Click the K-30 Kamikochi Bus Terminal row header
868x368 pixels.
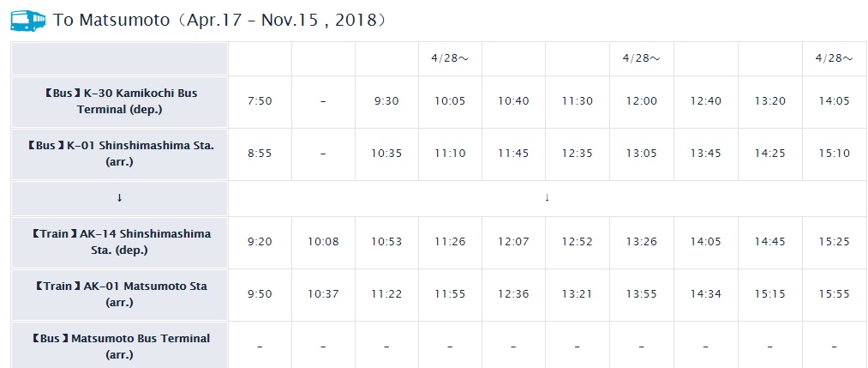click(x=120, y=101)
